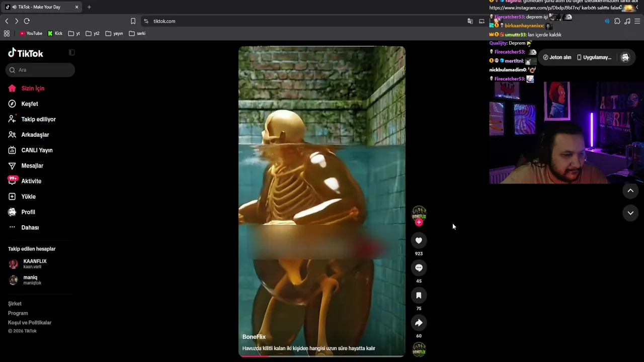Like the BoneFlix video with heart icon

(419, 240)
